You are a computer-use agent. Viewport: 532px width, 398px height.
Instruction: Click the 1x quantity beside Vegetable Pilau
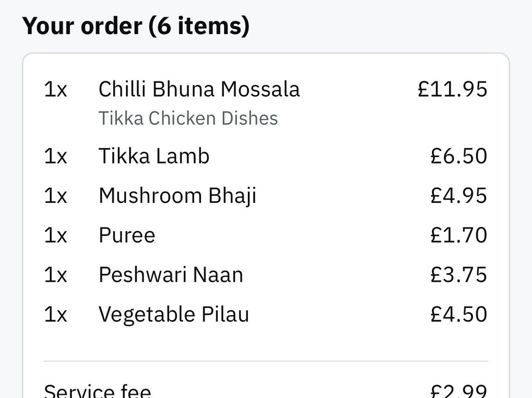56,314
